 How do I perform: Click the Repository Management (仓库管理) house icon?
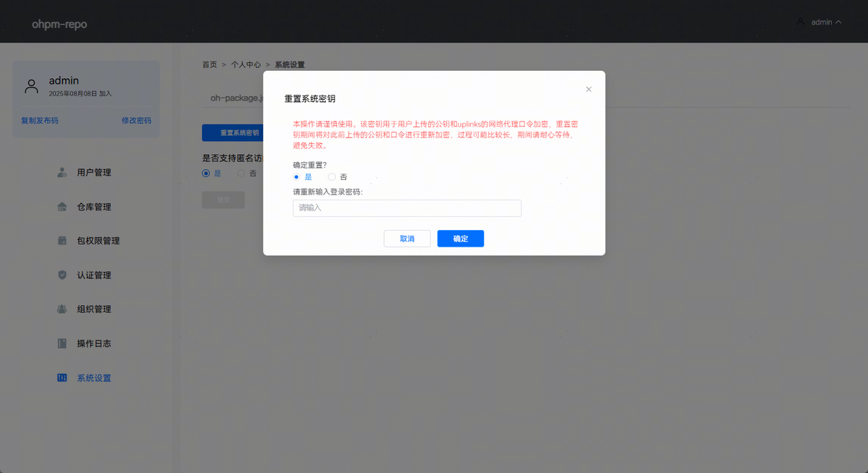click(62, 207)
